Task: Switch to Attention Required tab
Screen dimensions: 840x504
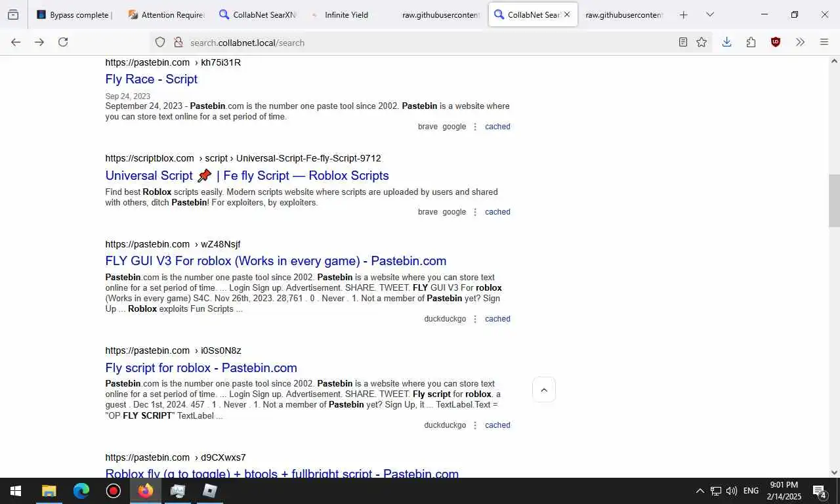Action: click(167, 14)
